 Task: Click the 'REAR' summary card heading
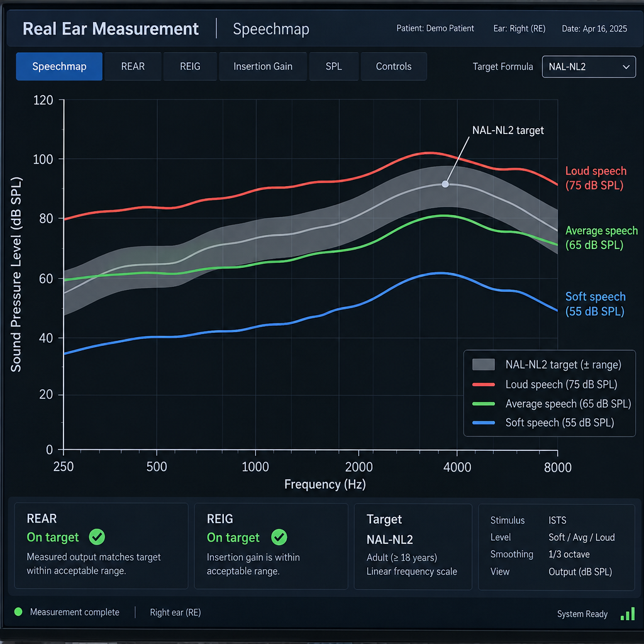(x=42, y=518)
